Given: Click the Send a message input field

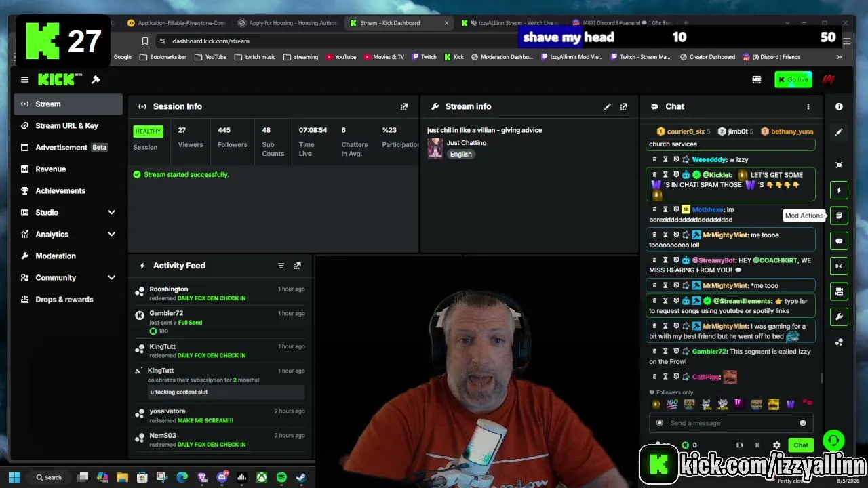Looking at the screenshot, I should [x=731, y=423].
